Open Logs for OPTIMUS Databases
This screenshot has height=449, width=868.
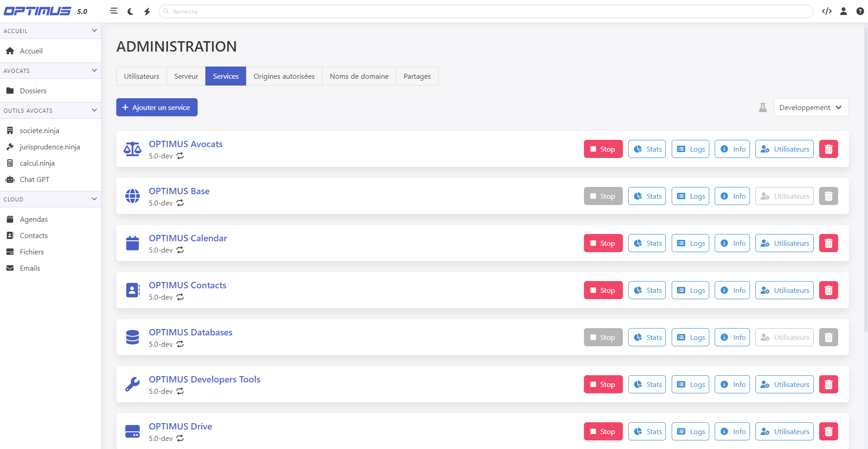(690, 337)
